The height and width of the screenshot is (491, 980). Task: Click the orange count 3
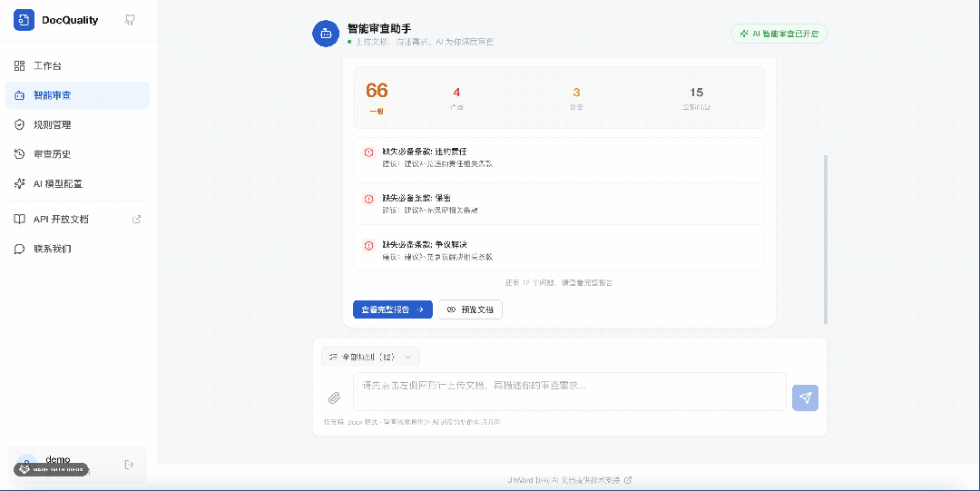click(x=576, y=93)
